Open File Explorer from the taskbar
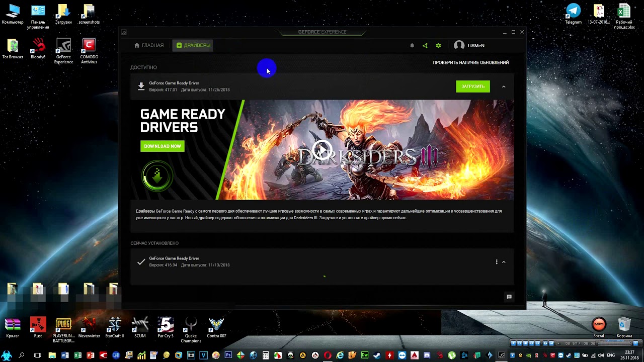The width and height of the screenshot is (644, 362). click(52, 355)
